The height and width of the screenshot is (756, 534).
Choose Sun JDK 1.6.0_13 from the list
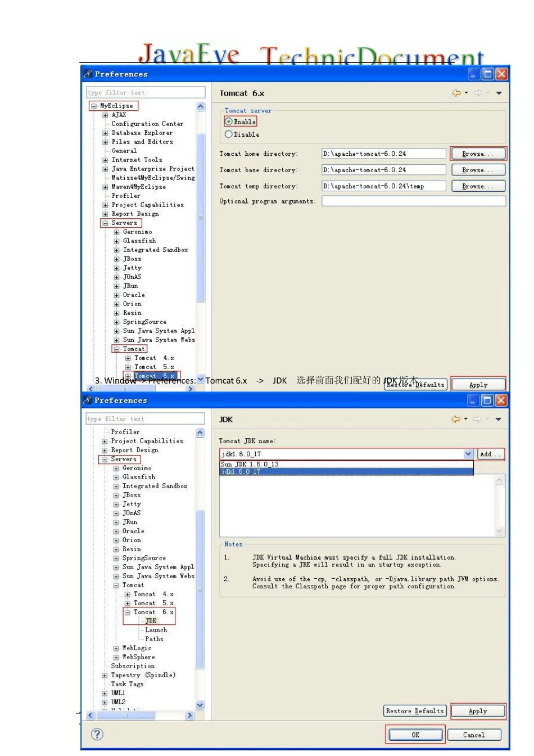pos(346,464)
